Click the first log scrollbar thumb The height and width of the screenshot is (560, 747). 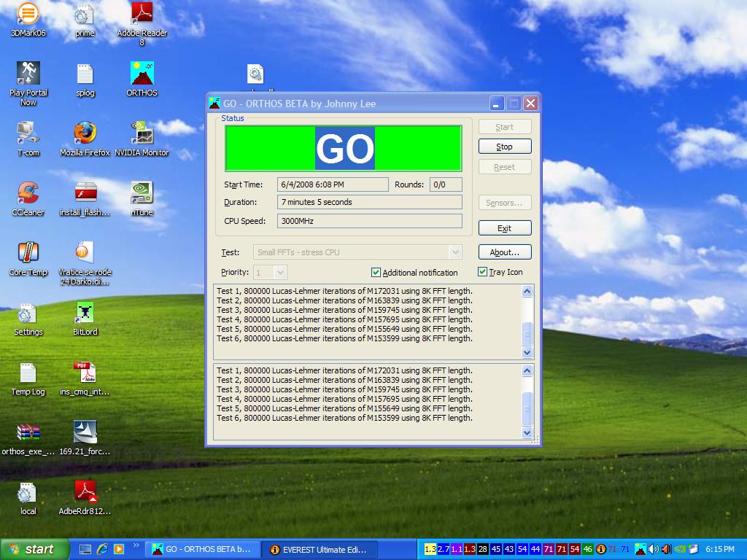pyautogui.click(x=527, y=334)
